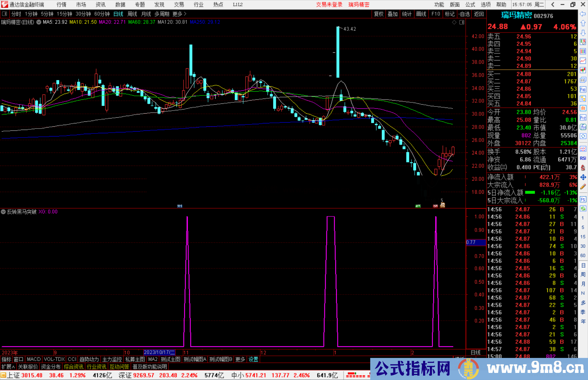Open the 行情 menu
This screenshot has height=380, width=588.
62,5
